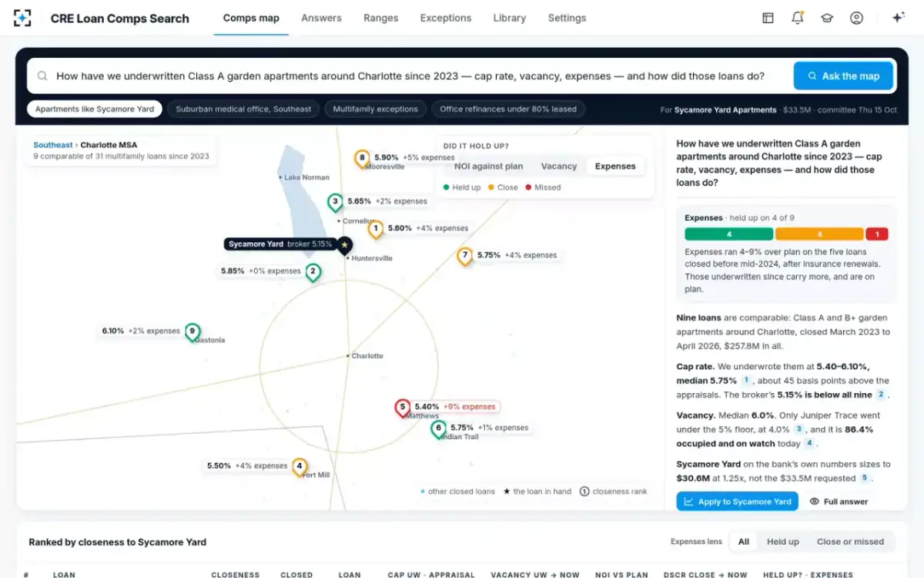This screenshot has height=578, width=924.
Task: Filter table to All loans
Action: [x=744, y=542]
